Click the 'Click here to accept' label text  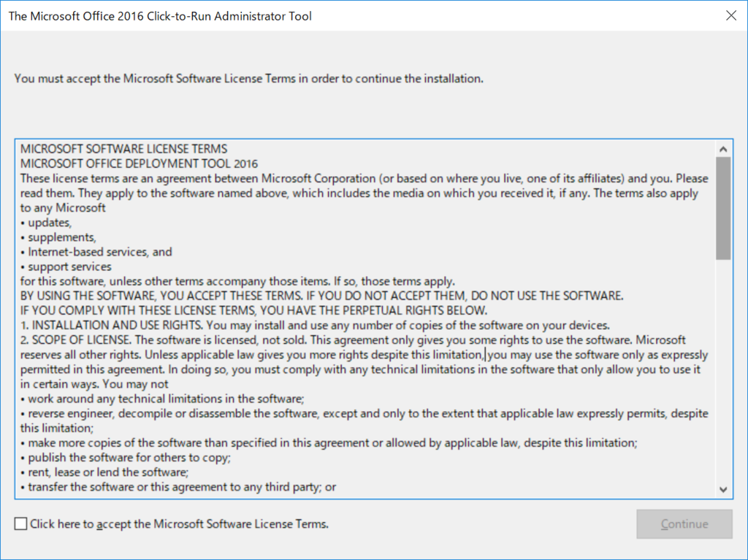pyautogui.click(x=180, y=523)
